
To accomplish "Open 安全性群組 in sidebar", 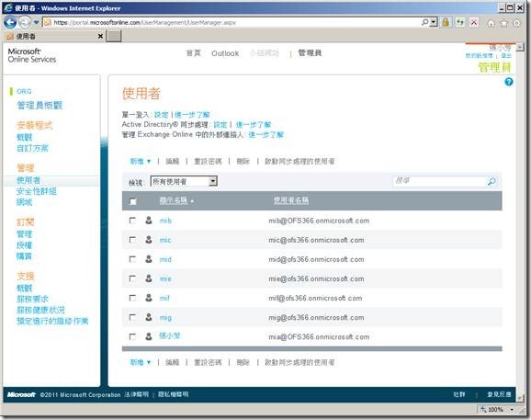I will coord(37,191).
